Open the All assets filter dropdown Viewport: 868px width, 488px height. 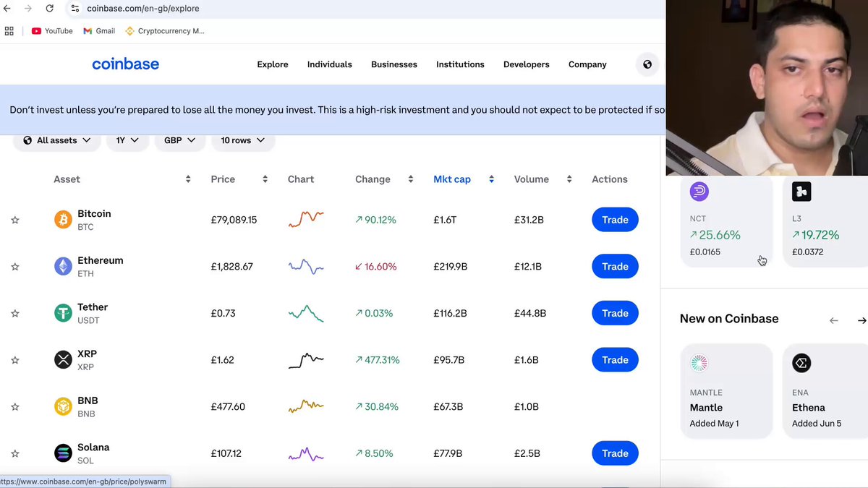(56, 140)
